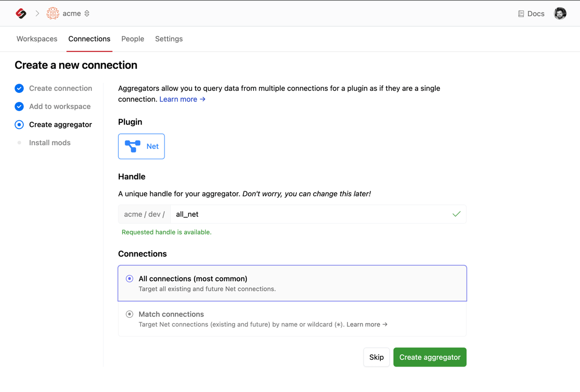Click the Add to workspace step checkmark
This screenshot has width=580, height=392.
click(19, 106)
